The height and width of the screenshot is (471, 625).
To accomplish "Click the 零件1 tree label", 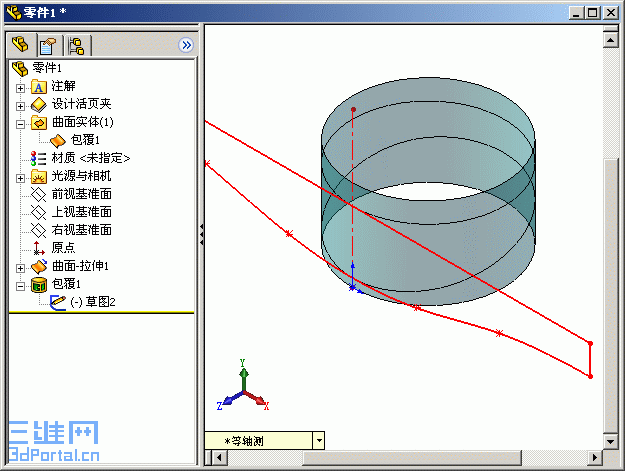I will tap(47, 68).
